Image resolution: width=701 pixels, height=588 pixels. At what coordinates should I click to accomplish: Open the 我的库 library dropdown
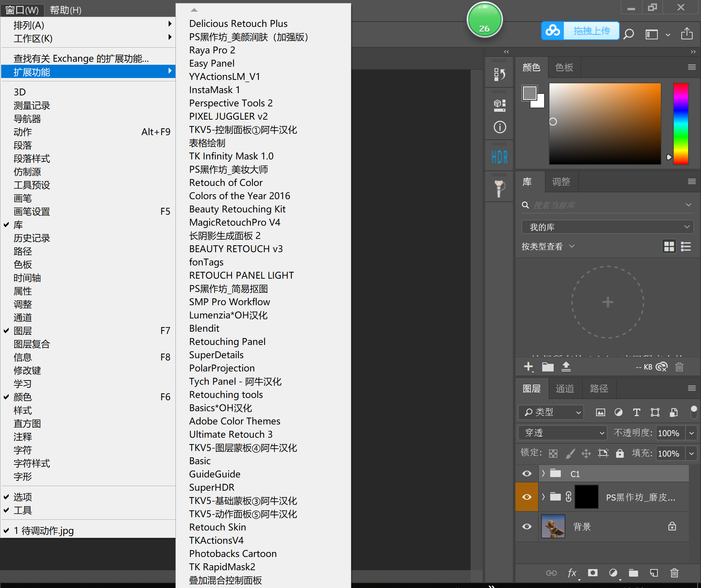pyautogui.click(x=607, y=227)
